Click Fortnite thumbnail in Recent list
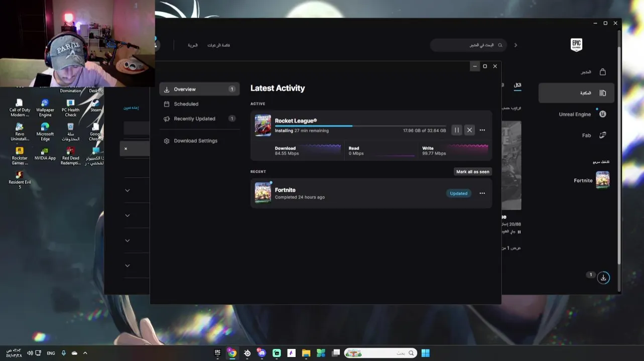Image resolution: width=644 pixels, height=361 pixels. [263, 193]
